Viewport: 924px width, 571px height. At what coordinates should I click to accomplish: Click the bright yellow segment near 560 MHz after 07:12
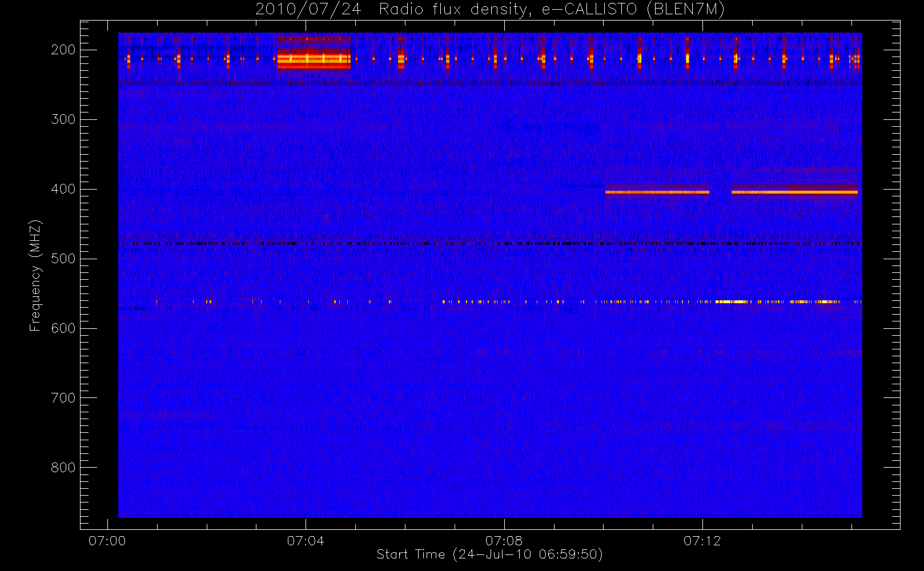pyautogui.click(x=732, y=301)
